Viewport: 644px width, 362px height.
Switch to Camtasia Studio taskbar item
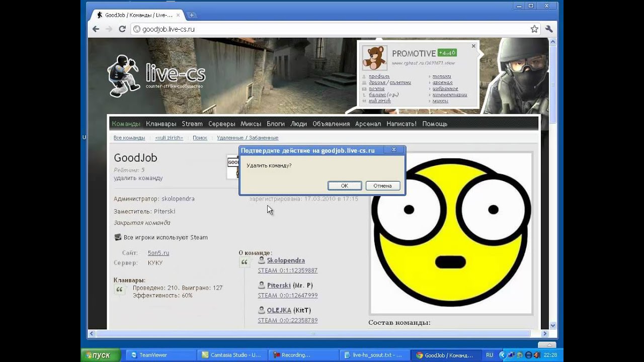tap(231, 355)
